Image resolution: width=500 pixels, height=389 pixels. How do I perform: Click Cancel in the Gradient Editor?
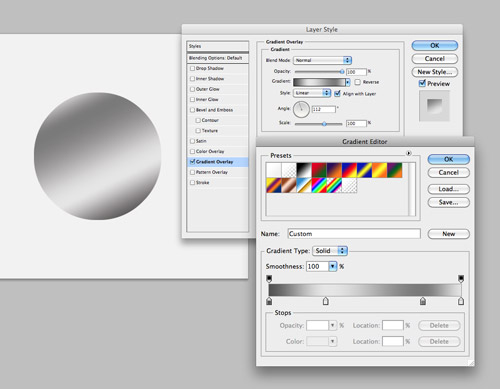click(449, 173)
